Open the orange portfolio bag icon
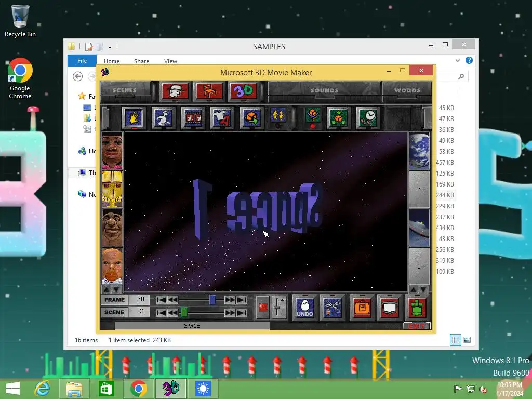The image size is (532, 399). (x=362, y=308)
